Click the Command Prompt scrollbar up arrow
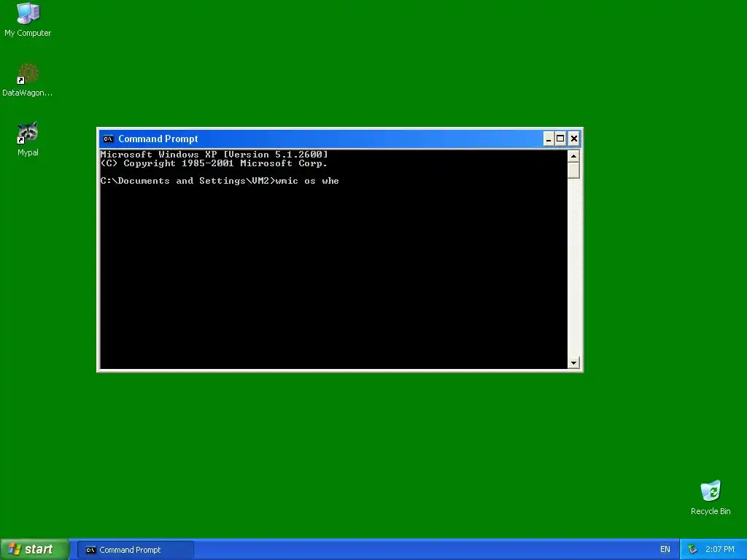This screenshot has height=560, width=747. click(573, 156)
